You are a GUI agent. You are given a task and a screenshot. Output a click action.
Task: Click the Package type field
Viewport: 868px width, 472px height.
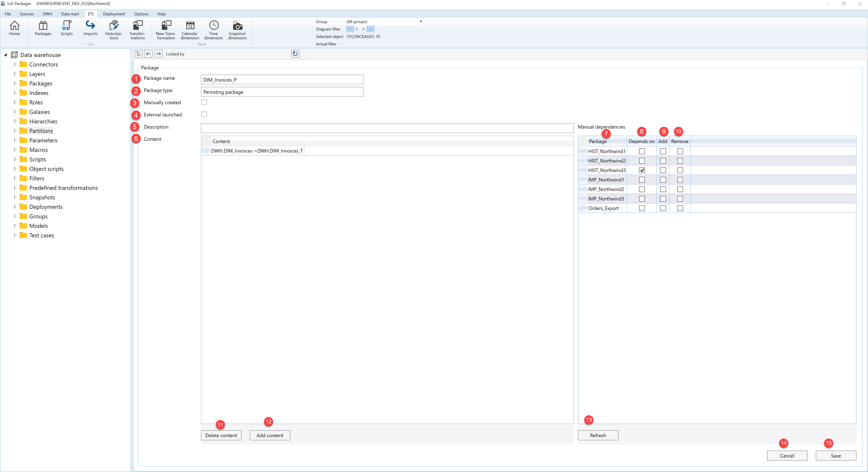coord(282,92)
